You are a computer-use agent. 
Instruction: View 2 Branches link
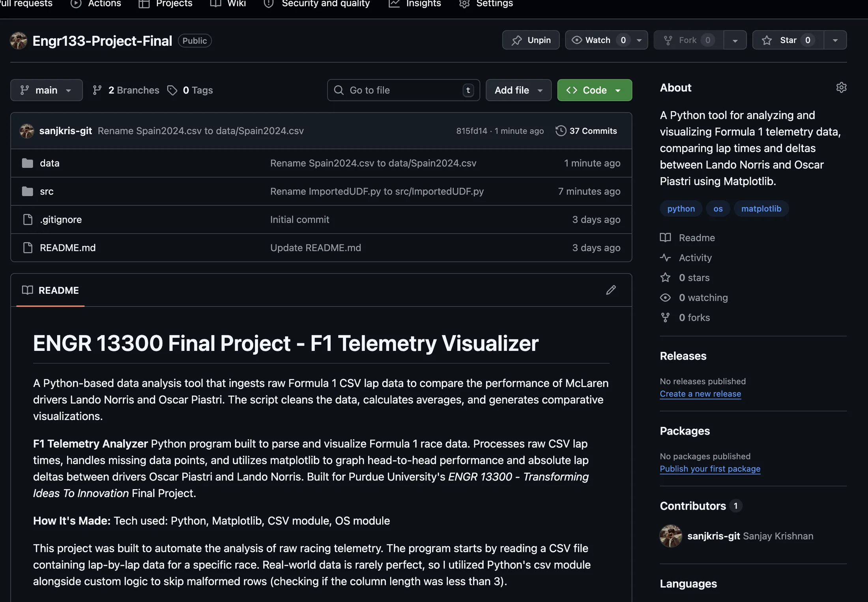(x=126, y=90)
